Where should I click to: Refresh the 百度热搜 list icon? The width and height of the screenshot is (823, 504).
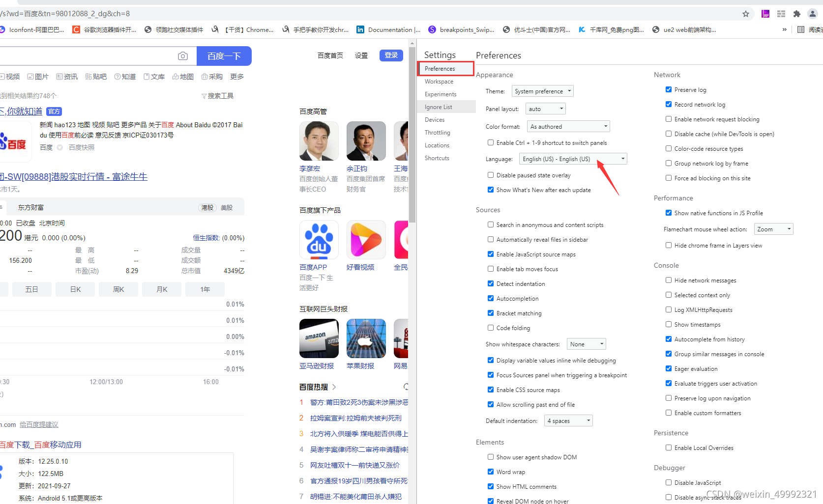(x=406, y=387)
